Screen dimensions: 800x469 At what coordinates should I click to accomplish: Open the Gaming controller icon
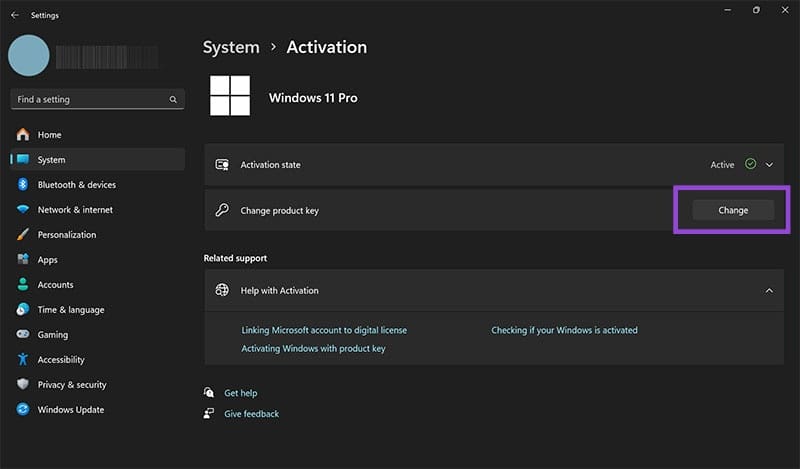pos(23,334)
